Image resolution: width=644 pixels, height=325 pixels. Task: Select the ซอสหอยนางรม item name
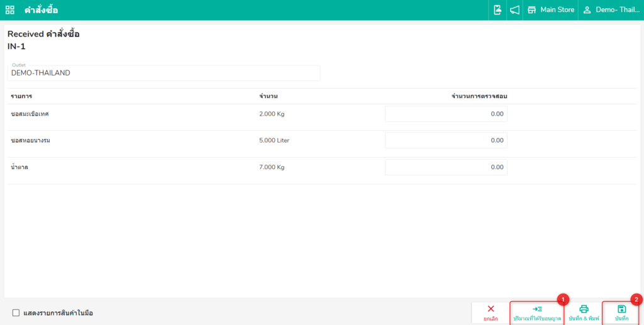[31, 140]
